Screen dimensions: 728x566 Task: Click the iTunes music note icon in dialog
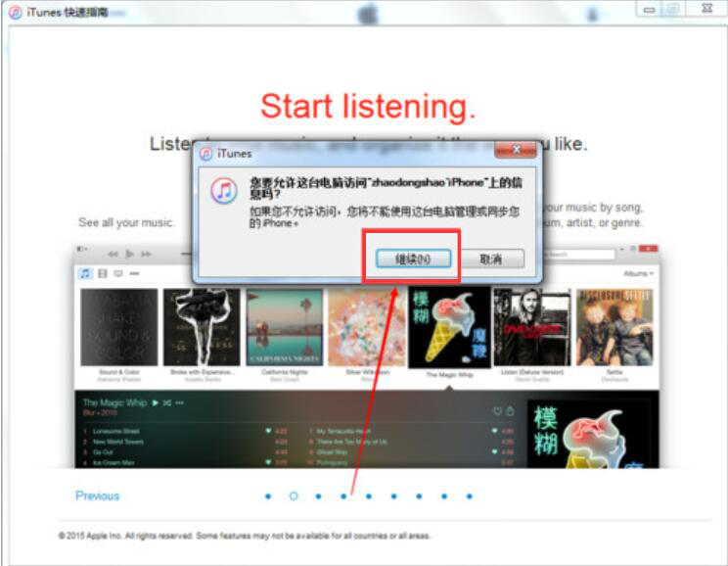[x=224, y=191]
